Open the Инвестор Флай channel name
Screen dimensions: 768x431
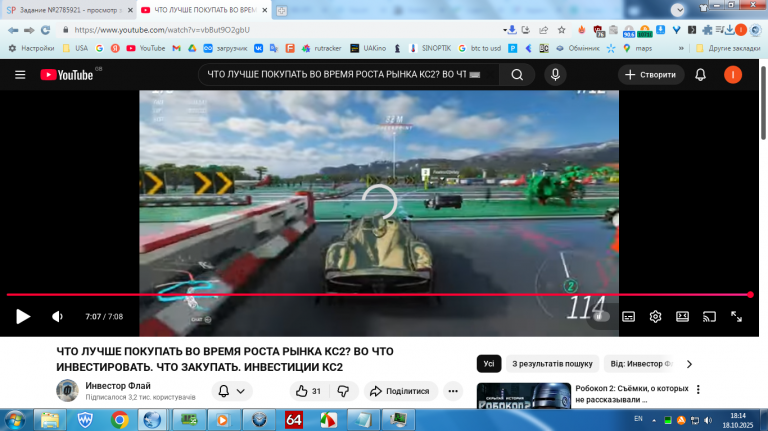(118, 386)
